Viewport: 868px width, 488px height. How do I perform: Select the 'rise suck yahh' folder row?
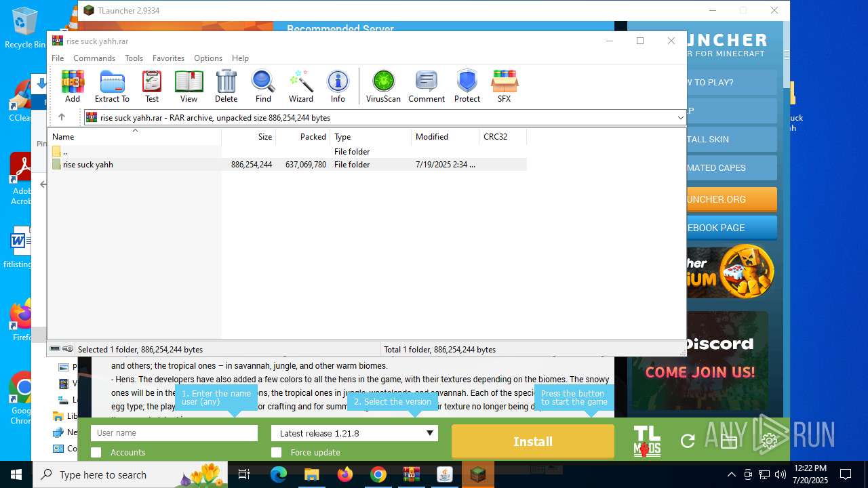click(x=288, y=165)
